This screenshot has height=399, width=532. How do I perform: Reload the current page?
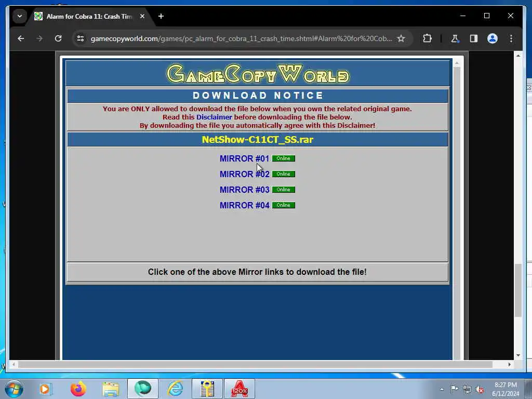click(x=58, y=38)
